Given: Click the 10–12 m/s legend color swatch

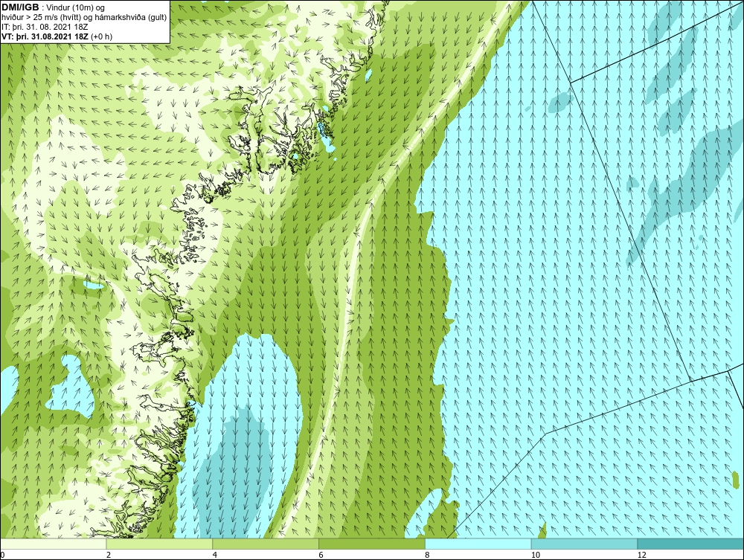Looking at the screenshot, I should point(585,544).
